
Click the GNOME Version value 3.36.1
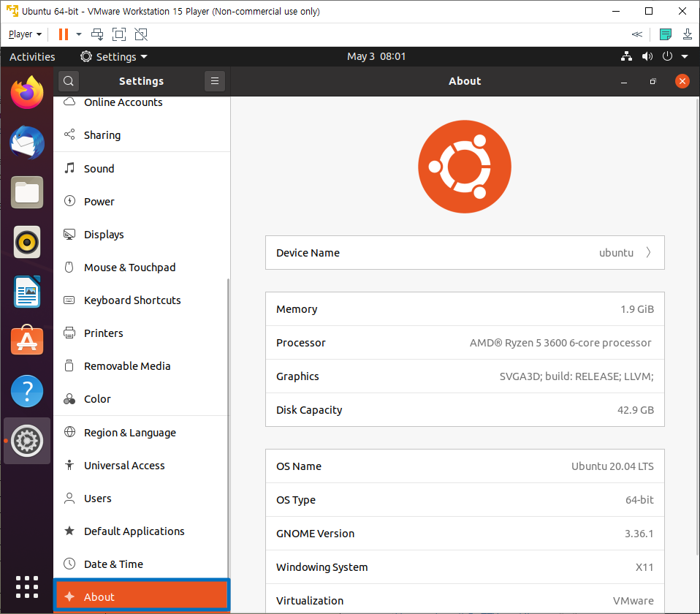pos(639,534)
